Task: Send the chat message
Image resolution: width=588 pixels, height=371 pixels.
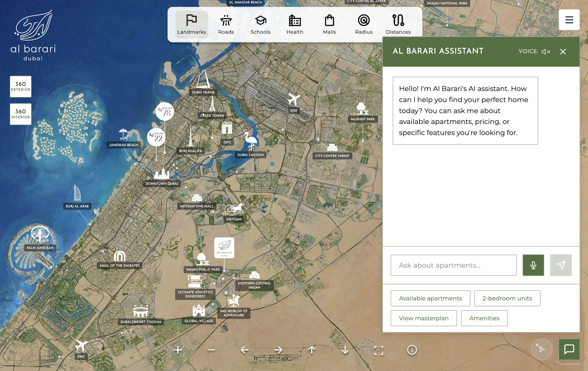Action: point(561,265)
